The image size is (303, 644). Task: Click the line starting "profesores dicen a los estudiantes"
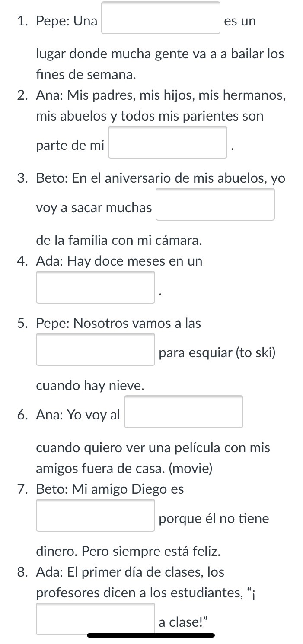[147, 593]
